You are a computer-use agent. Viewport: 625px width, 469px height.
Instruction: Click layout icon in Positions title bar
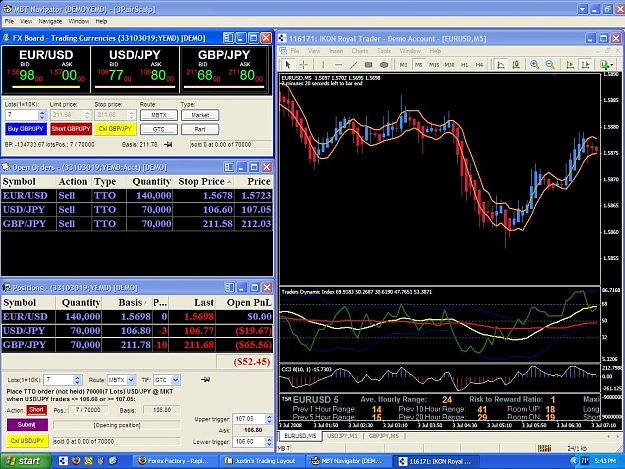point(230,287)
